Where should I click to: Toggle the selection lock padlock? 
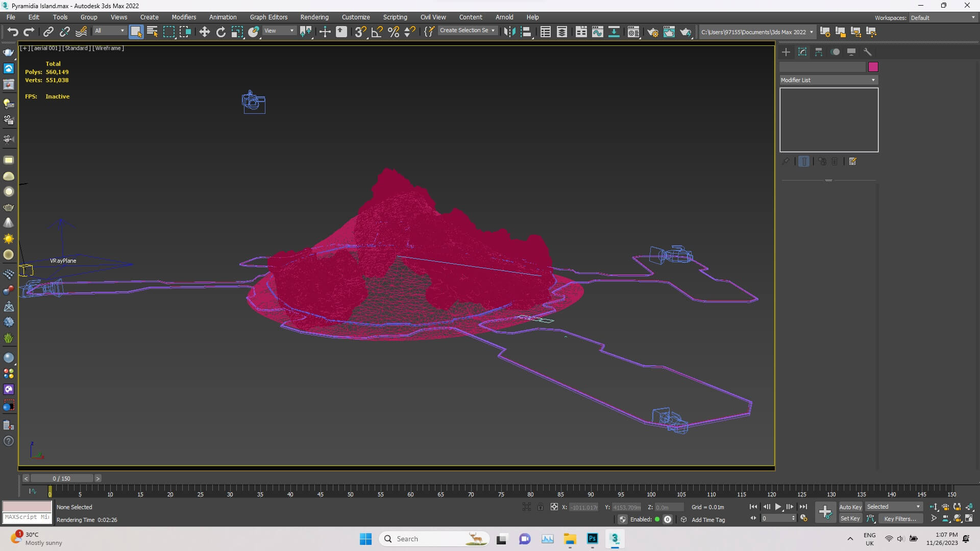(541, 507)
